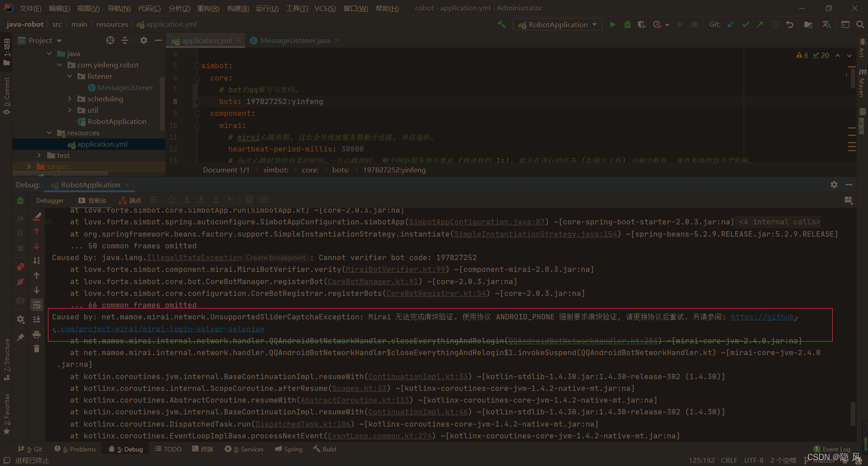Toggle the Favorites tool window

[x=6, y=414]
